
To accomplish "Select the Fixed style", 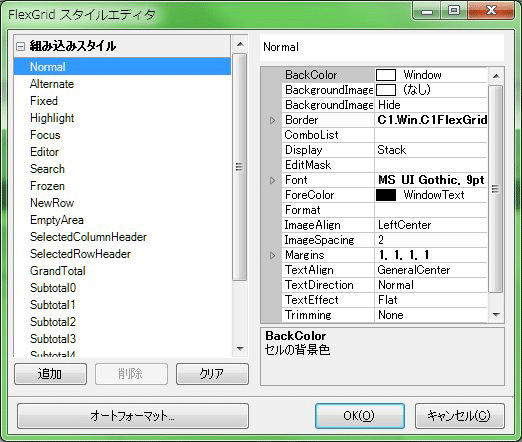I will tap(44, 101).
